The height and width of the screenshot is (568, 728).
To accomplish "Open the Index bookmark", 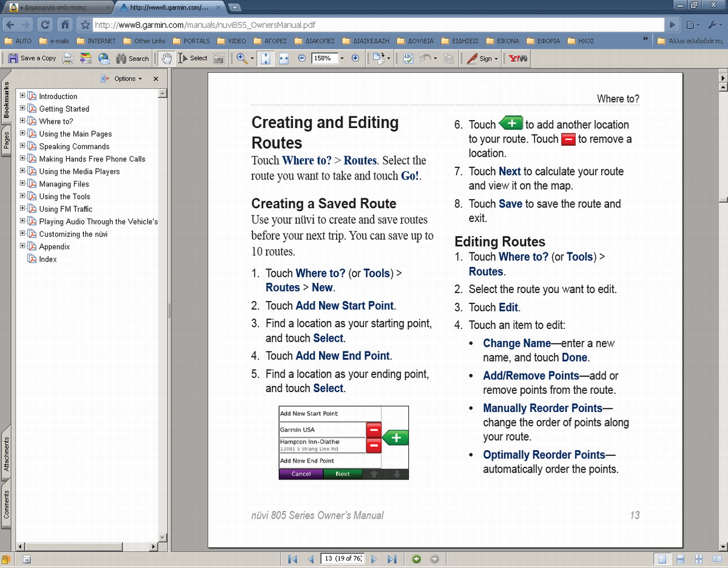I will [48, 259].
